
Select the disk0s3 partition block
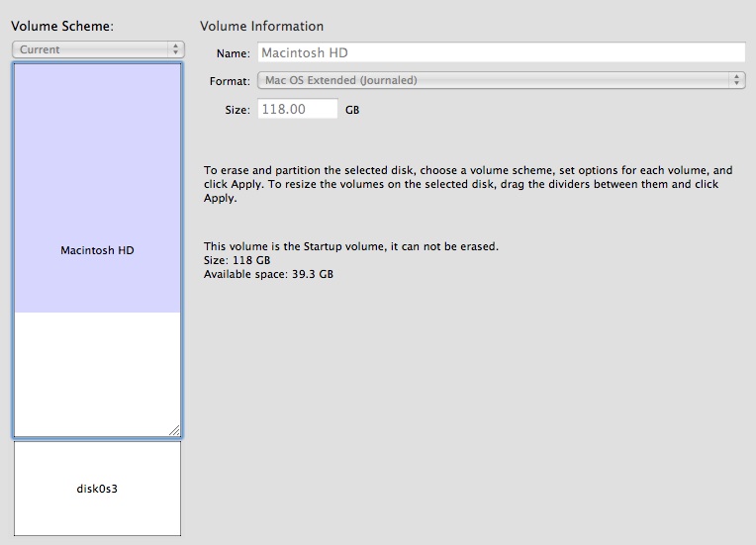97,489
